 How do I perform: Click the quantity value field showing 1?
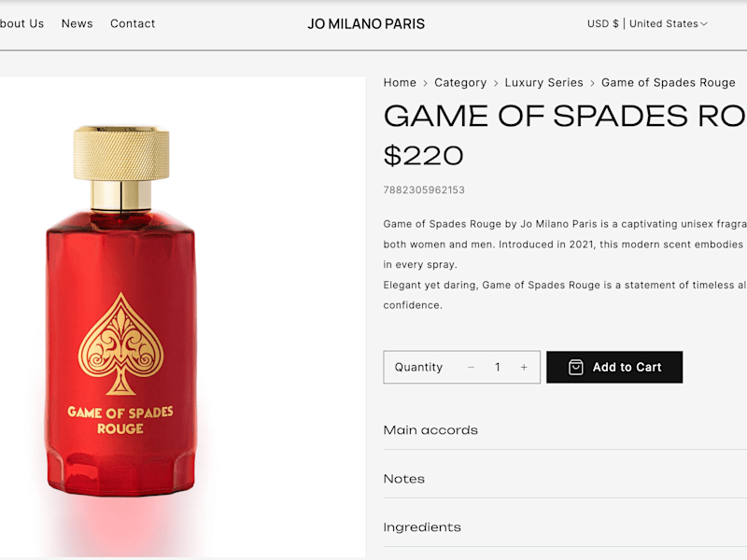(x=498, y=367)
